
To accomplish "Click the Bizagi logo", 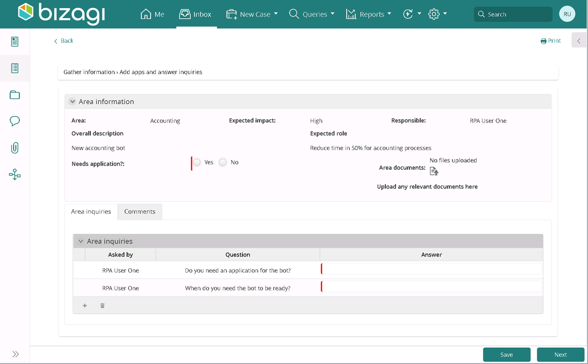I will click(x=61, y=13).
